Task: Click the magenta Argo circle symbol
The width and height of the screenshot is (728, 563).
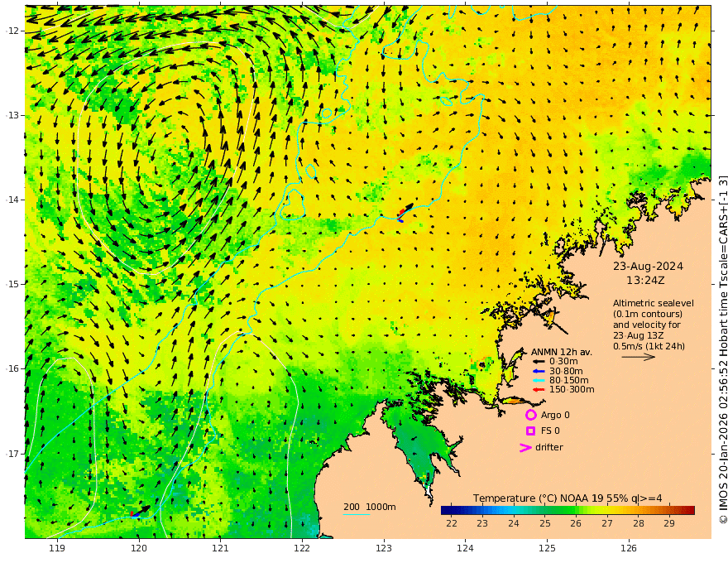Action: tap(530, 415)
